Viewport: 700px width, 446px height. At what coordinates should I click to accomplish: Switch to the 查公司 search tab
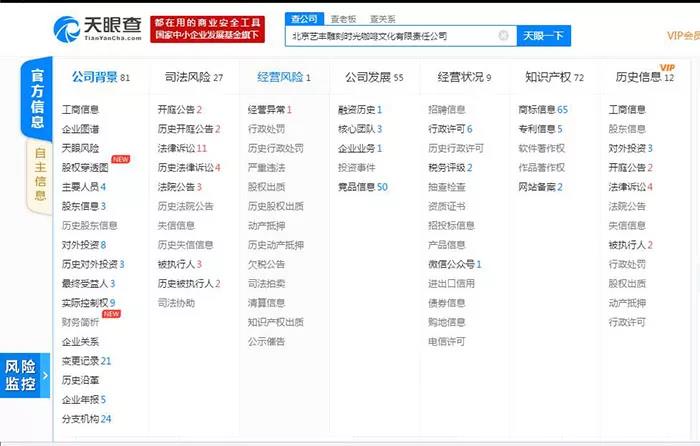pos(304,19)
